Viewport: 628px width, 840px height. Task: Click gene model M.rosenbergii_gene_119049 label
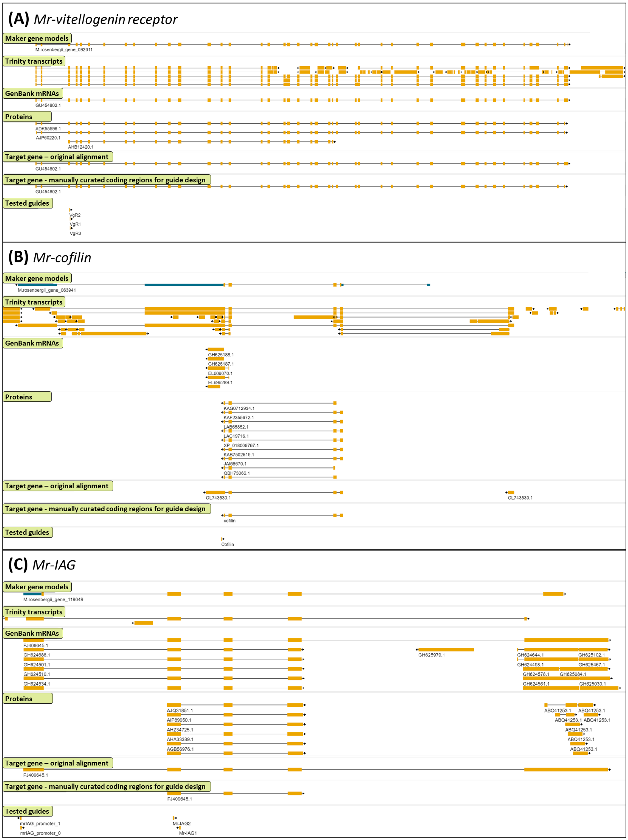[x=53, y=600]
